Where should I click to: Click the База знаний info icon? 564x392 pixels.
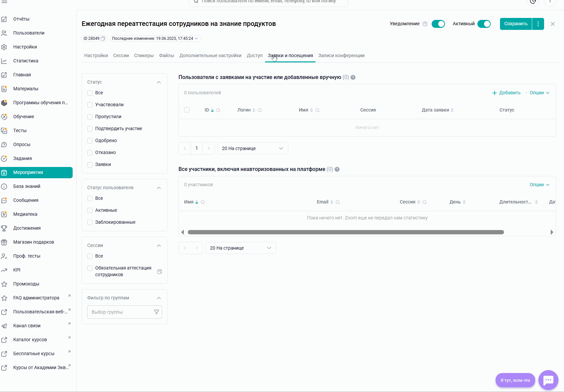pyautogui.click(x=4, y=186)
